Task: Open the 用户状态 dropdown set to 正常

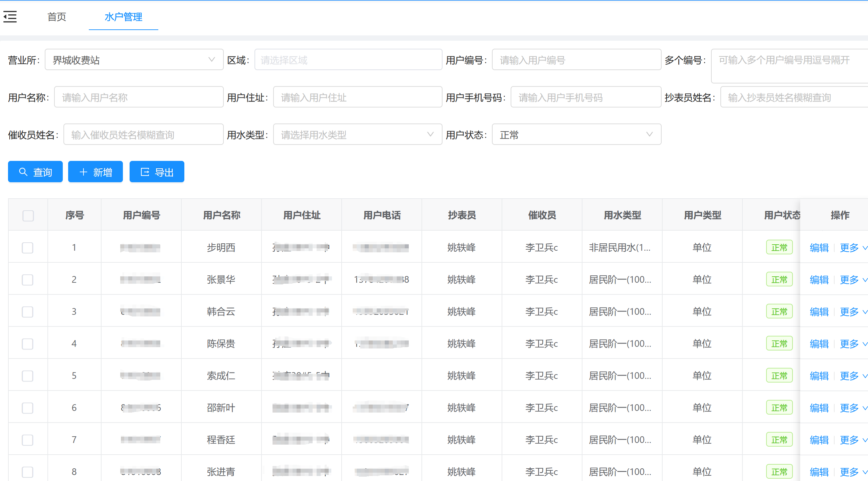Action: [x=576, y=135]
